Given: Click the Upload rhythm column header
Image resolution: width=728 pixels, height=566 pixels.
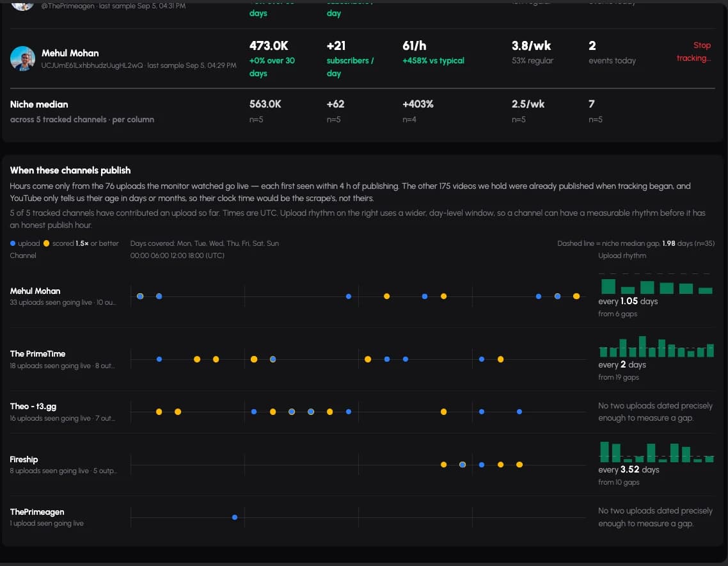Looking at the screenshot, I should pyautogui.click(x=622, y=255).
